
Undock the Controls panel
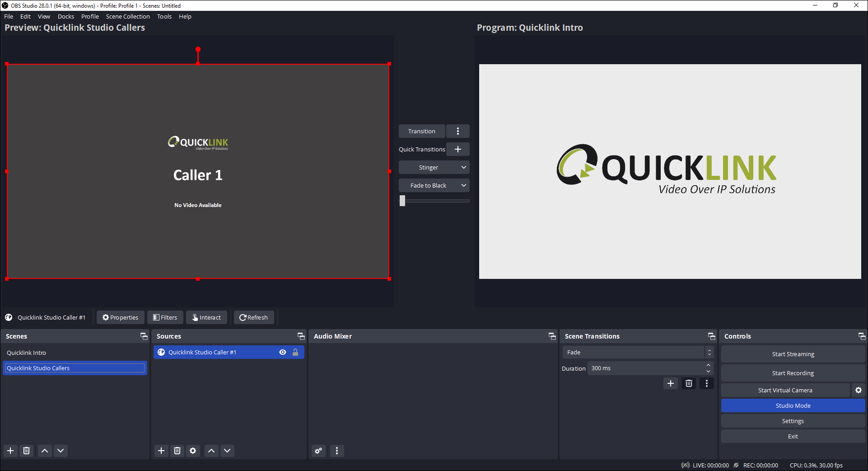tap(862, 336)
